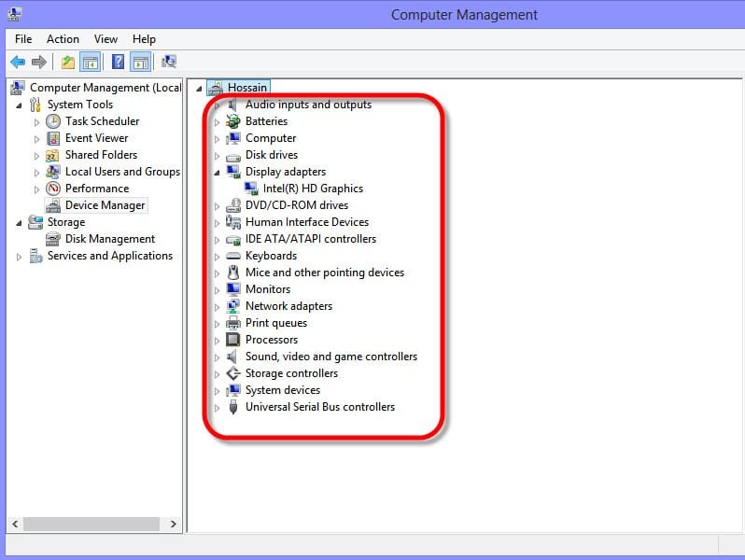Click the Network adapters icon
The height and width of the screenshot is (560, 745).
(233, 306)
